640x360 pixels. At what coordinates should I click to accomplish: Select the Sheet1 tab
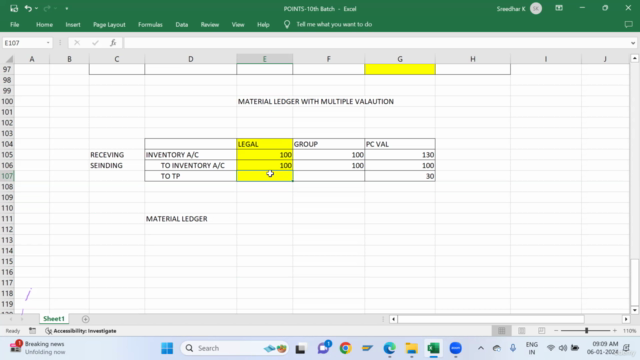click(54, 319)
